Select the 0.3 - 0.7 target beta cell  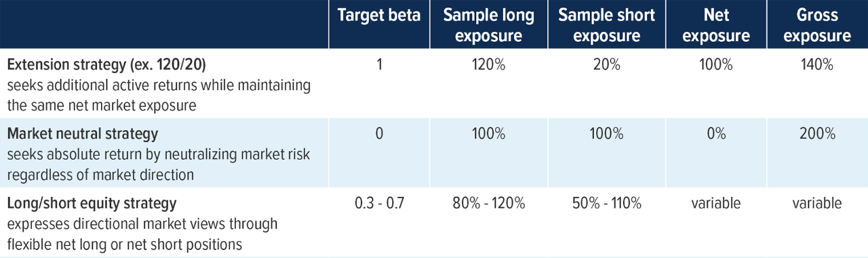tap(378, 203)
